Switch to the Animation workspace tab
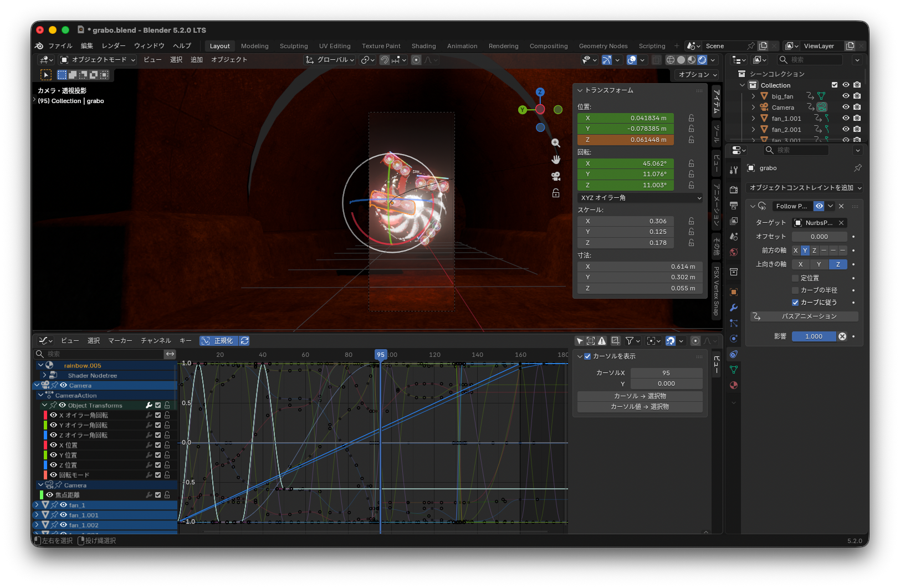Screen dimensions: 900x588 click(462, 46)
